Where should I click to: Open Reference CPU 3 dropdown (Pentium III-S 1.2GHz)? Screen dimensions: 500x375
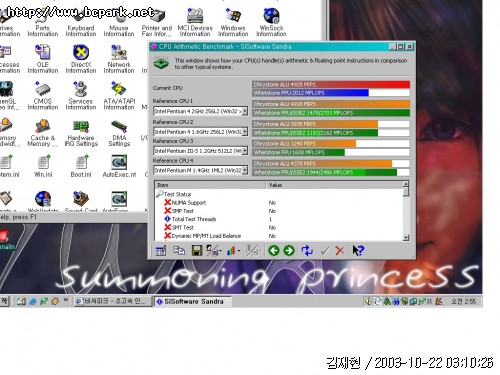pos(245,151)
